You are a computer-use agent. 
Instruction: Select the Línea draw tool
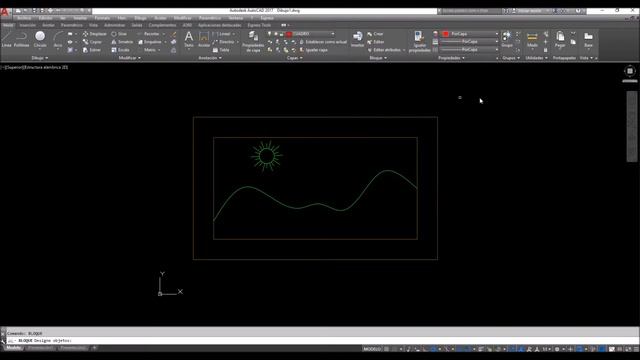point(6,39)
